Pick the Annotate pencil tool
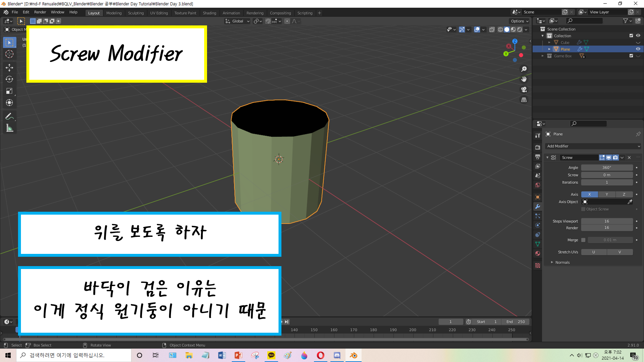Viewport: 644px width, 362px height. (x=9, y=116)
